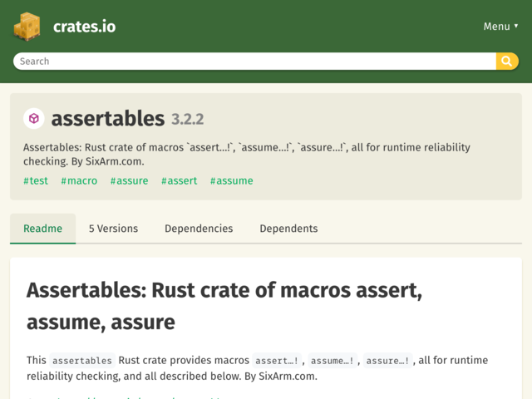532x399 pixels.
Task: Select the Readme tab
Action: [x=42, y=229]
